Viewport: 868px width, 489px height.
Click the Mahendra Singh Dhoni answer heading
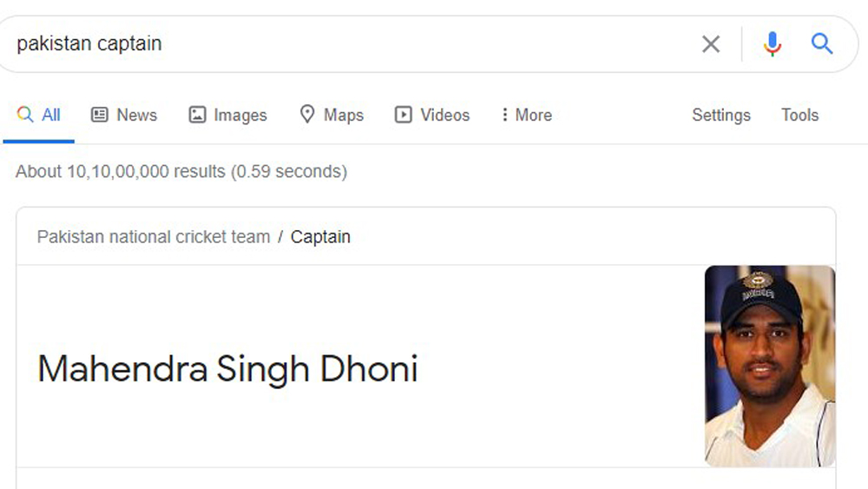[227, 369]
